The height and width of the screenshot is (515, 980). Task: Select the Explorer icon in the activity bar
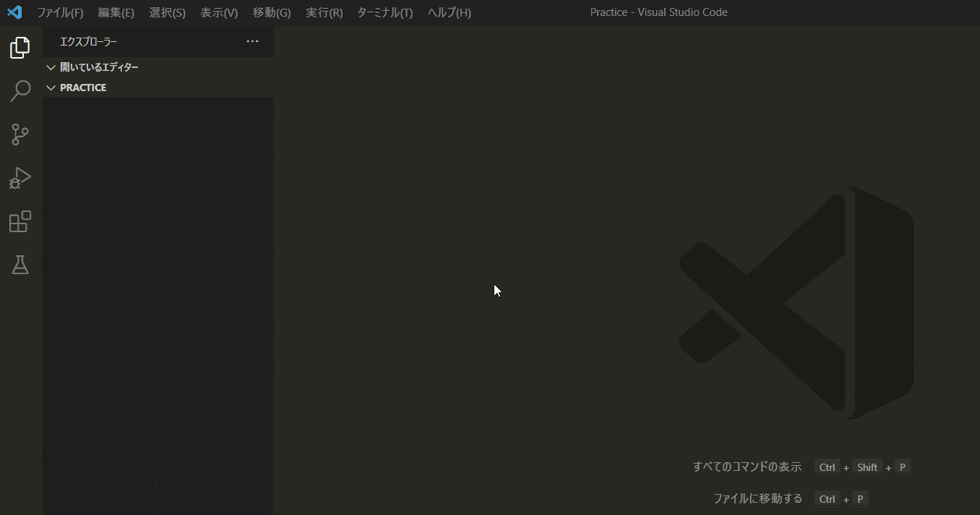(19, 47)
